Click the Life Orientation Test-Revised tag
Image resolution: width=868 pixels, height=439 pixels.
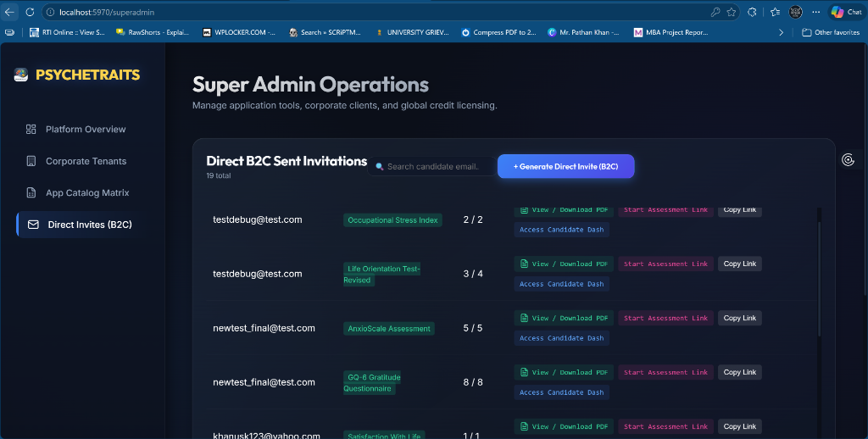tap(382, 274)
